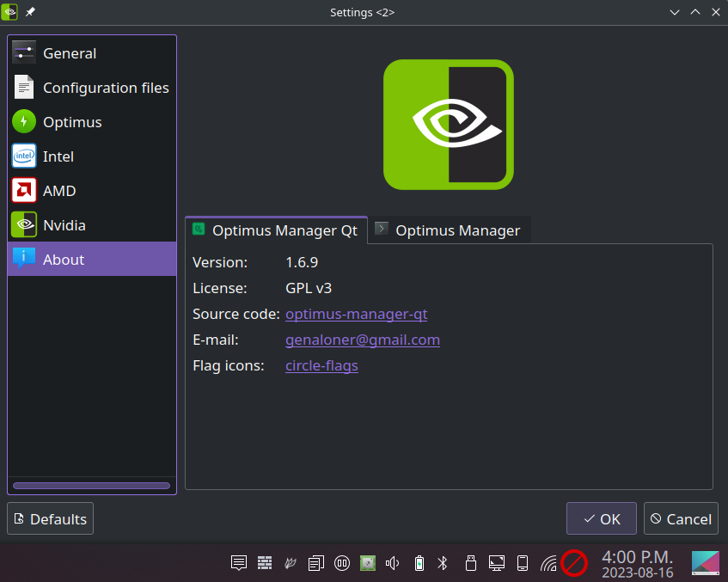The image size is (728, 582).
Task: Open the volume control in system tray
Action: pyautogui.click(x=392, y=563)
